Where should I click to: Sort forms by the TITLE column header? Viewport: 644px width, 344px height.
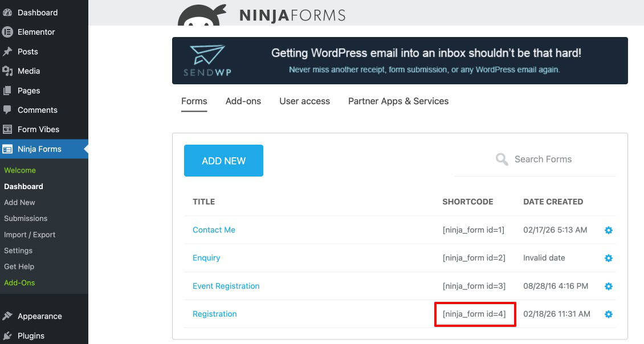coord(203,202)
